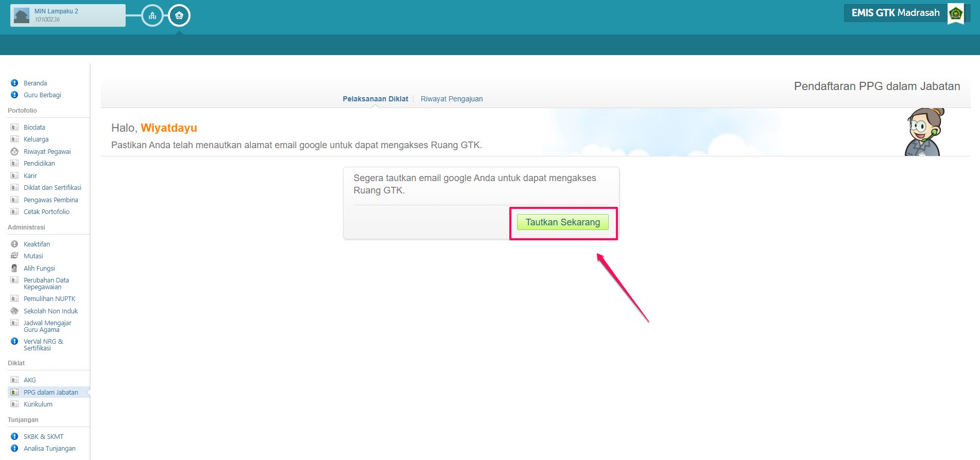Click the Riwayat Pegawai icon
Screen dimensions: 980x460
click(14, 151)
